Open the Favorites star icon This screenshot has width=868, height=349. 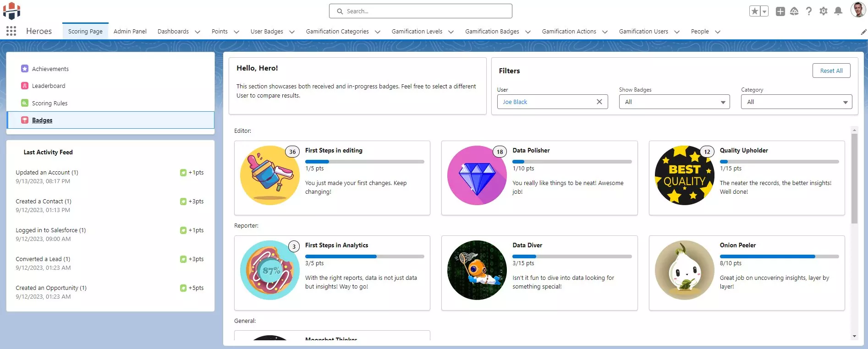click(x=755, y=11)
